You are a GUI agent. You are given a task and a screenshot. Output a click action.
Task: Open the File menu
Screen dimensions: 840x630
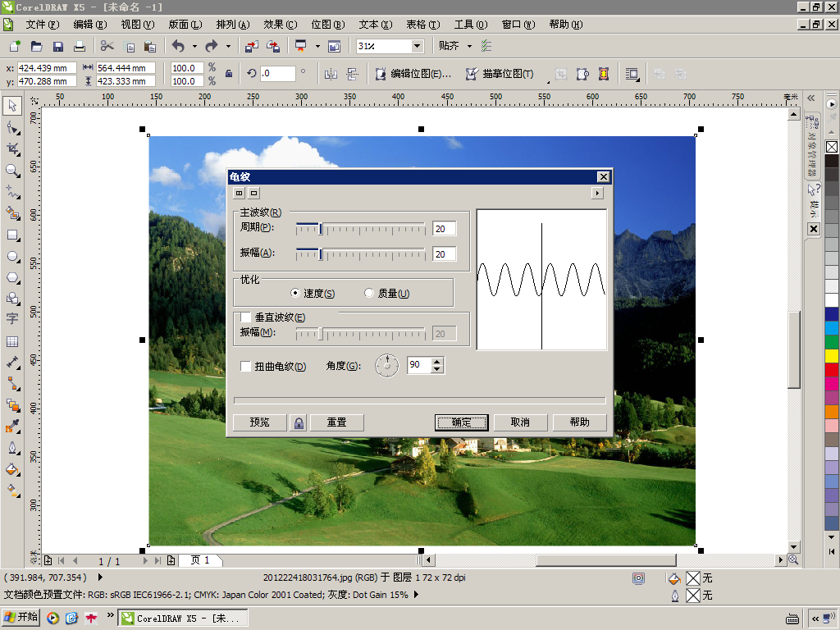click(x=43, y=25)
